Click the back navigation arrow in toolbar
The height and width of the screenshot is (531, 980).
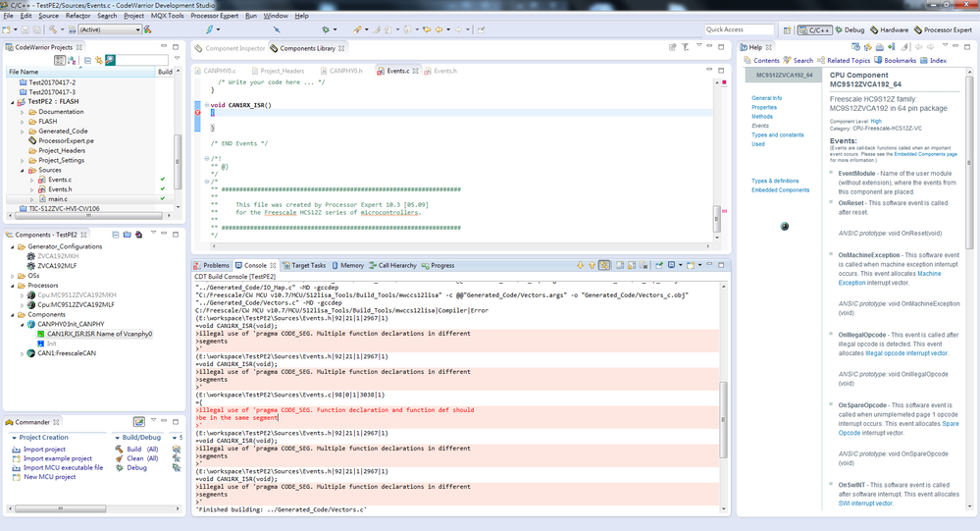pyautogui.click(x=438, y=29)
